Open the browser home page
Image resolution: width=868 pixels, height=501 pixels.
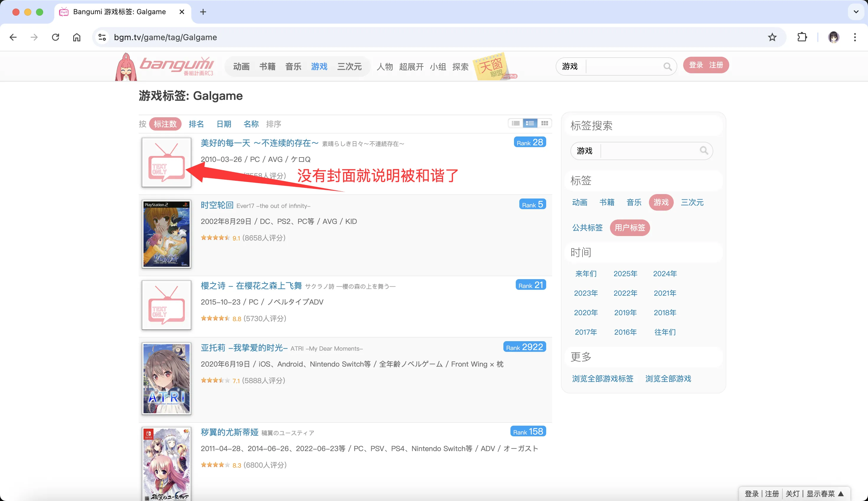77,37
